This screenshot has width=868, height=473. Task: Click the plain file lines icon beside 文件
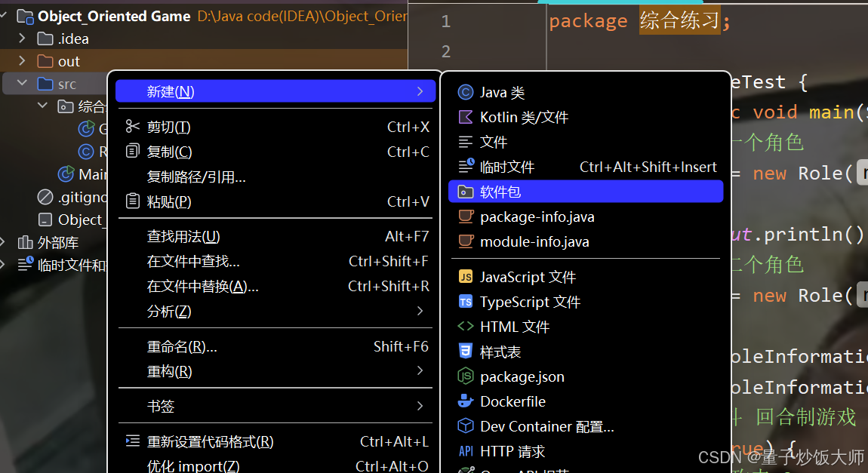pyautogui.click(x=466, y=142)
